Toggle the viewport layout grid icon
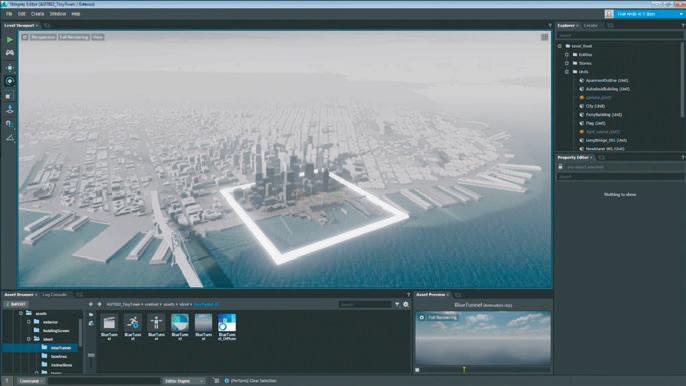The width and height of the screenshot is (686, 386). 544,37
